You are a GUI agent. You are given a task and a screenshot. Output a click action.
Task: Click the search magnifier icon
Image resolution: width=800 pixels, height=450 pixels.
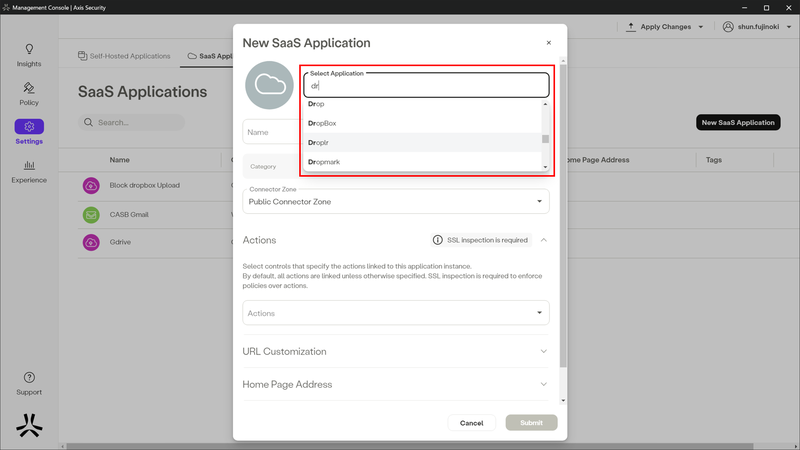(x=88, y=122)
